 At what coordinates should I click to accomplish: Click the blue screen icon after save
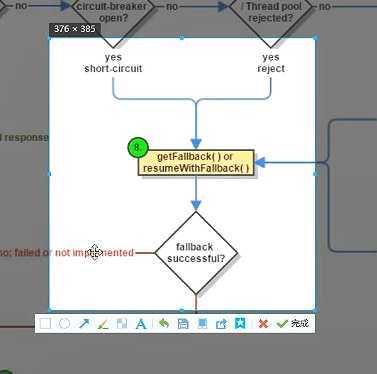point(202,323)
